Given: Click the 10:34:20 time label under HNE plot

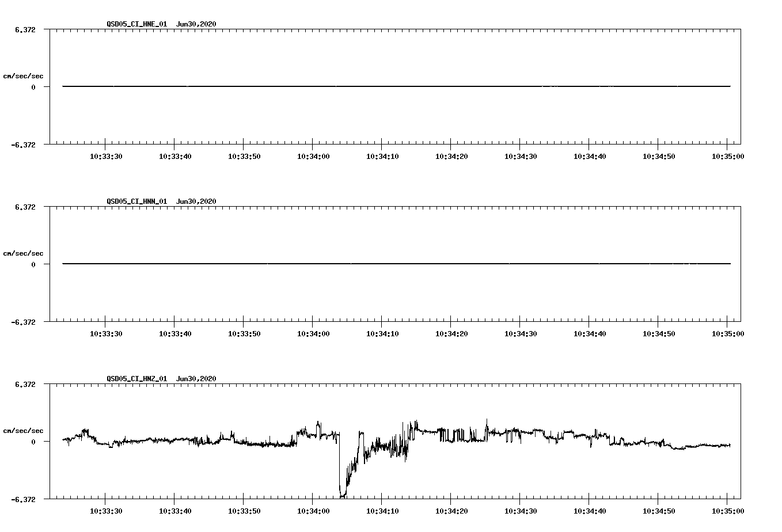Looking at the screenshot, I should pyautogui.click(x=451, y=157).
